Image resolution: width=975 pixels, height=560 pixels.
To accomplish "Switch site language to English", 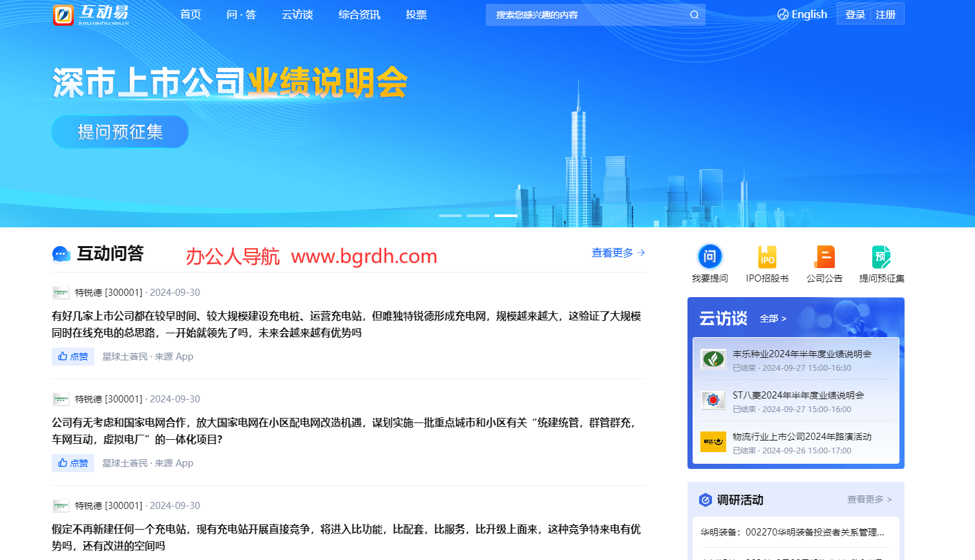I will coord(809,14).
